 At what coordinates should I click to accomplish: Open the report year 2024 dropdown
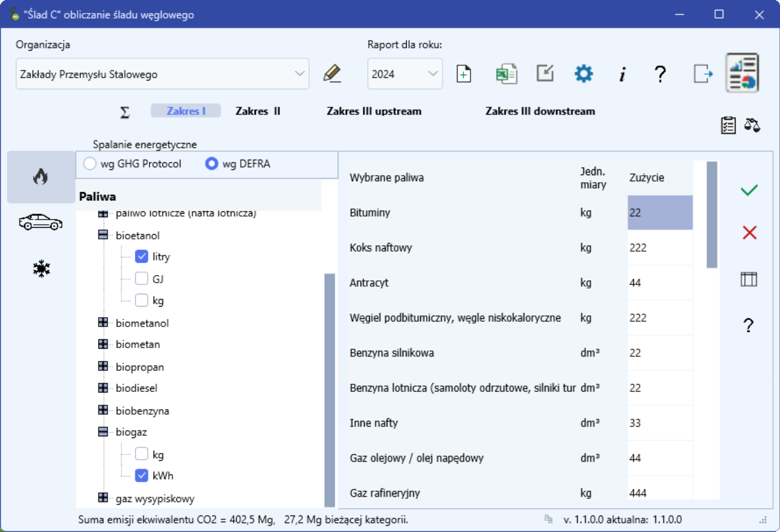(432, 74)
